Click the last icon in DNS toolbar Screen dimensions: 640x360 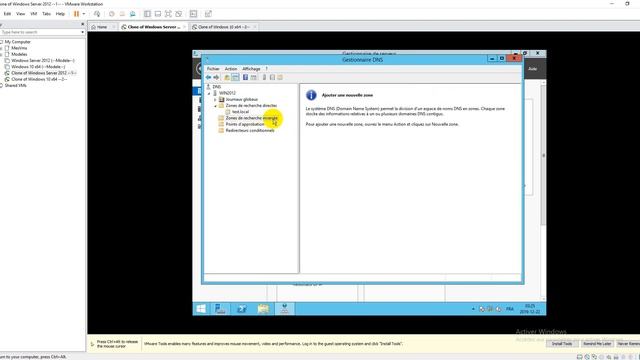click(280, 77)
